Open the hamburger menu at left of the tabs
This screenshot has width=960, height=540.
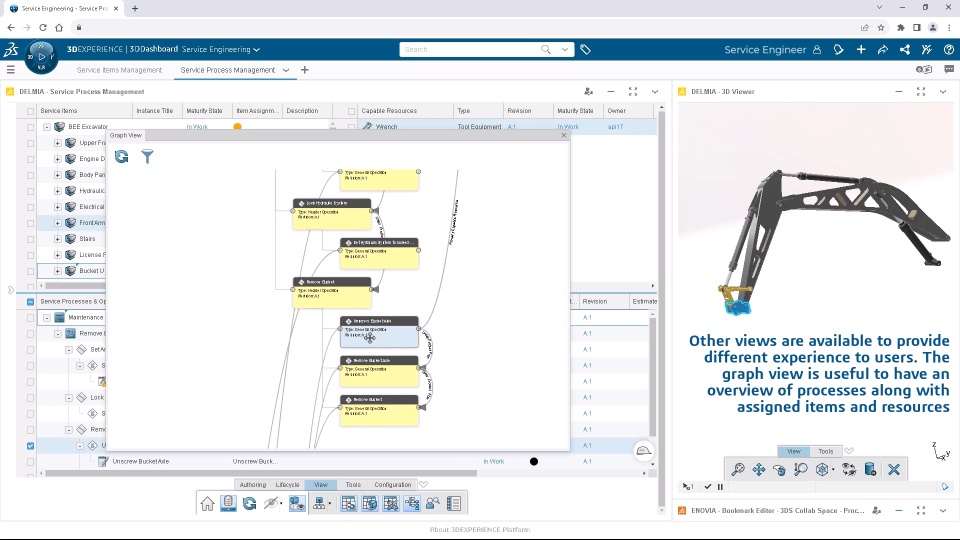pyautogui.click(x=10, y=70)
